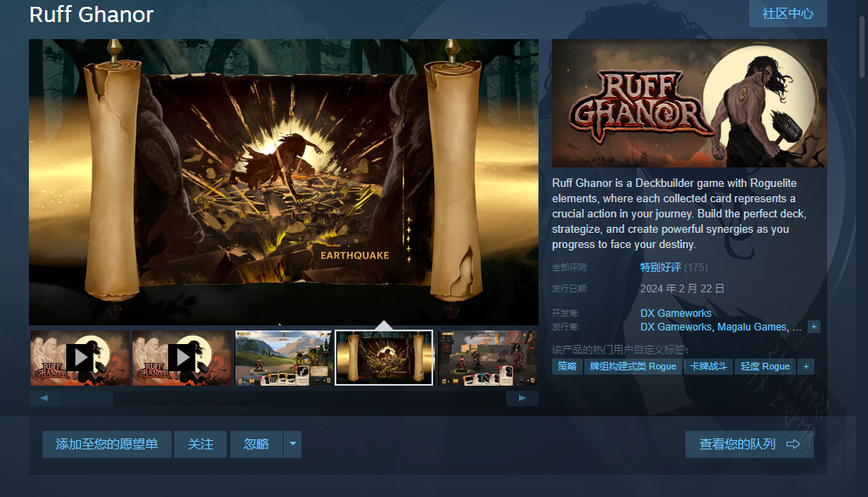Select the mountain battle screenshot thumbnail
The height and width of the screenshot is (497, 868).
click(x=283, y=358)
